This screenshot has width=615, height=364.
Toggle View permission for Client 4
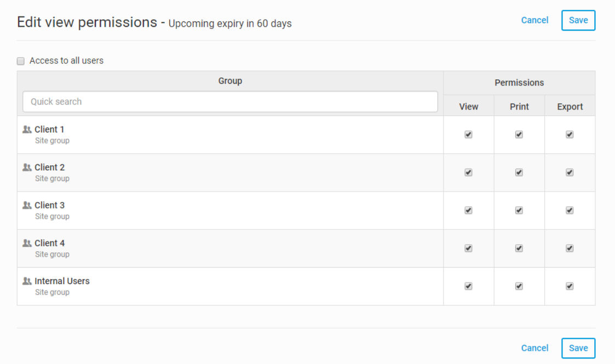coord(468,248)
